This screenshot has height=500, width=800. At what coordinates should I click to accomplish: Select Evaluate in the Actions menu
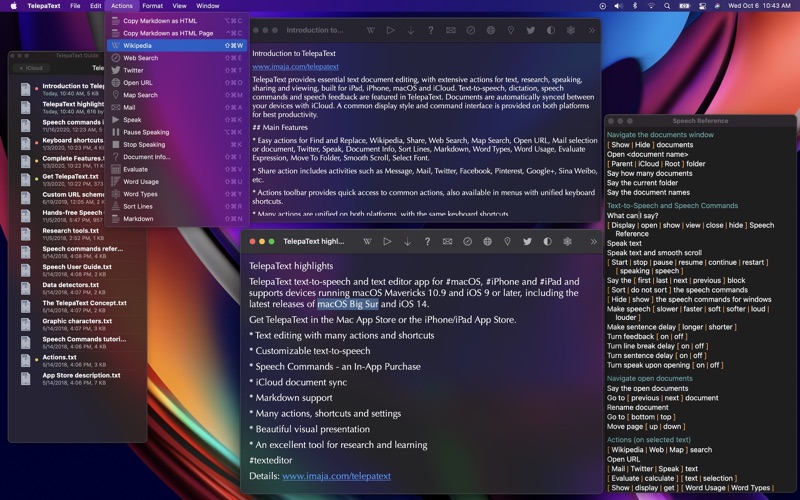click(177, 169)
